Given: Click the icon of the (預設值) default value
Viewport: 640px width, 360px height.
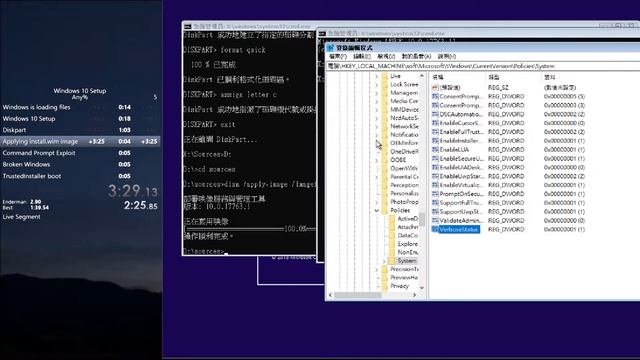Looking at the screenshot, I should [435, 88].
